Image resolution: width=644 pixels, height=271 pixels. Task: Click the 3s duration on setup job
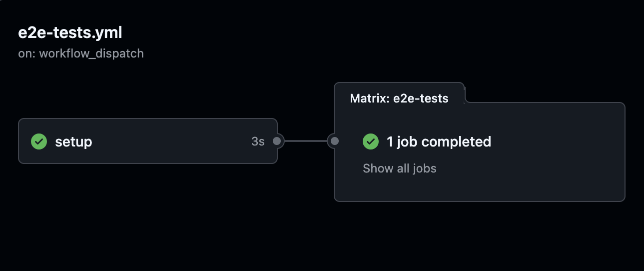[x=258, y=141]
